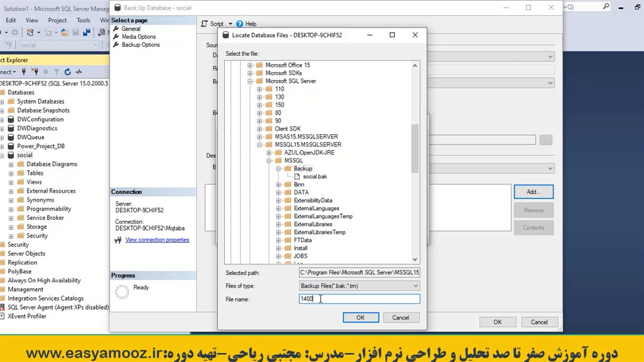
Task: Collapse the Microsoft SQL Server folder
Action: 250,81
